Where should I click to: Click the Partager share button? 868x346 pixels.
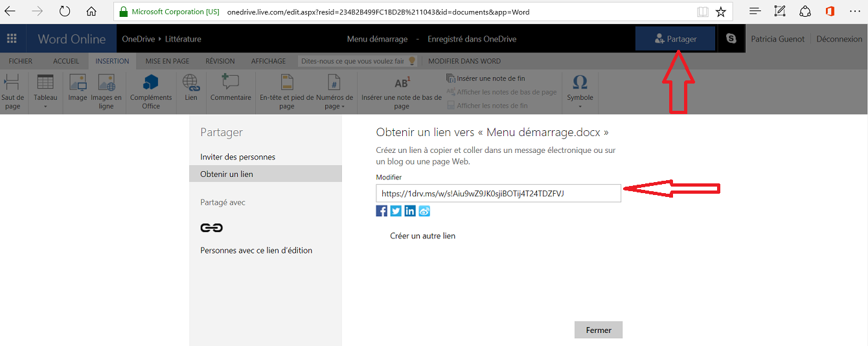point(676,39)
